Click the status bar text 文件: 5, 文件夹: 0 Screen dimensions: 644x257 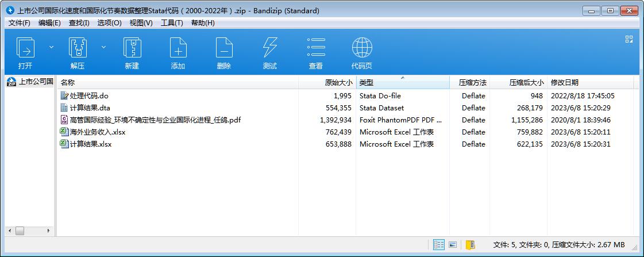(x=521, y=245)
